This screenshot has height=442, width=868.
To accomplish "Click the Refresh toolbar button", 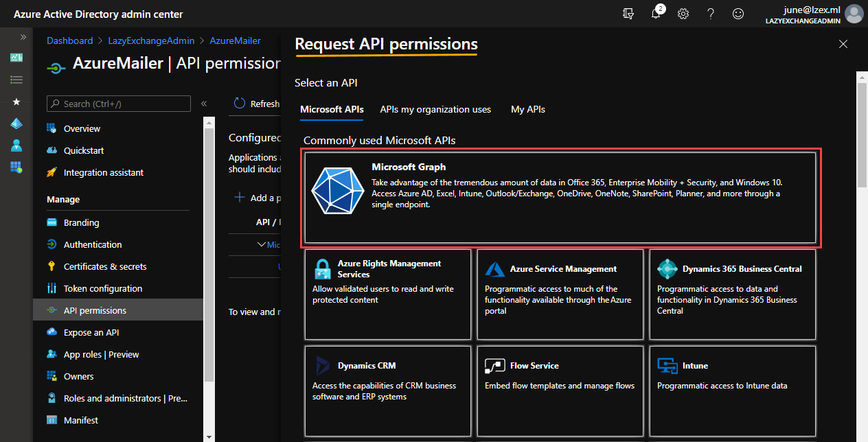I will (256, 104).
